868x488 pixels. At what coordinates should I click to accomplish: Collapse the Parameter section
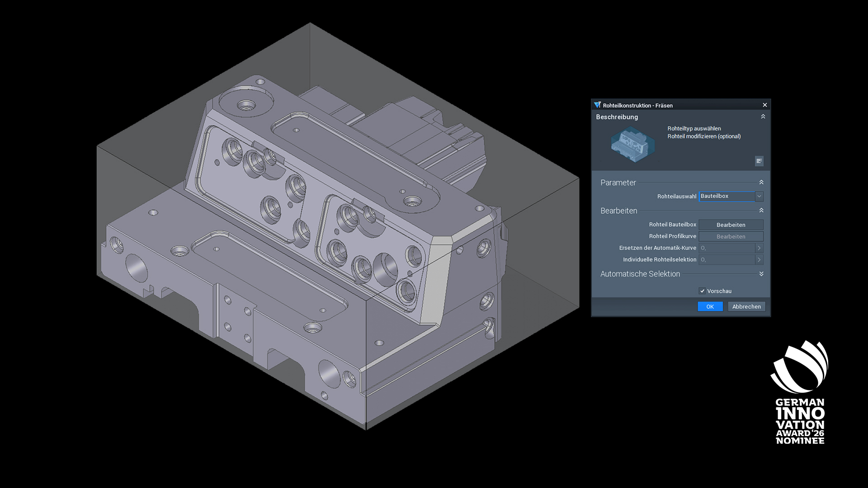click(x=761, y=182)
